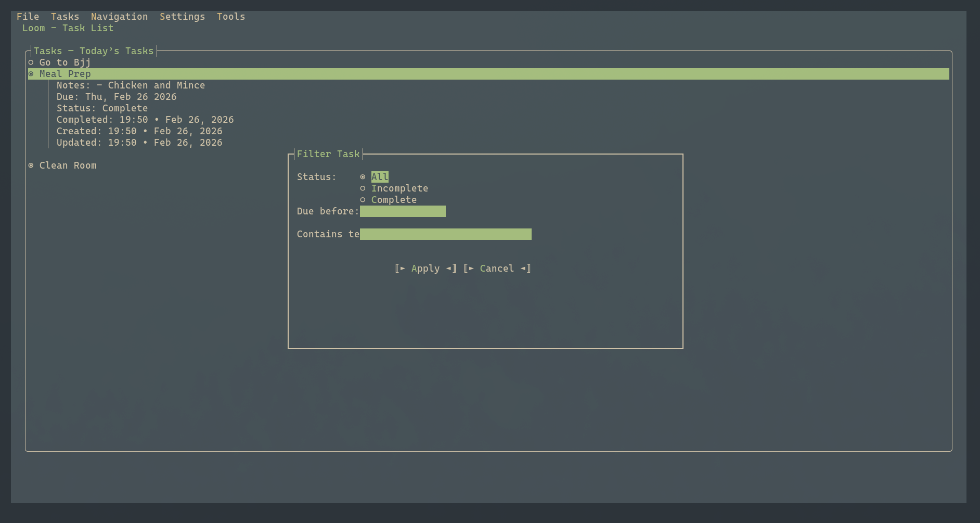Click the 'Contains text' input field
The width and height of the screenshot is (980, 523).
pos(445,234)
